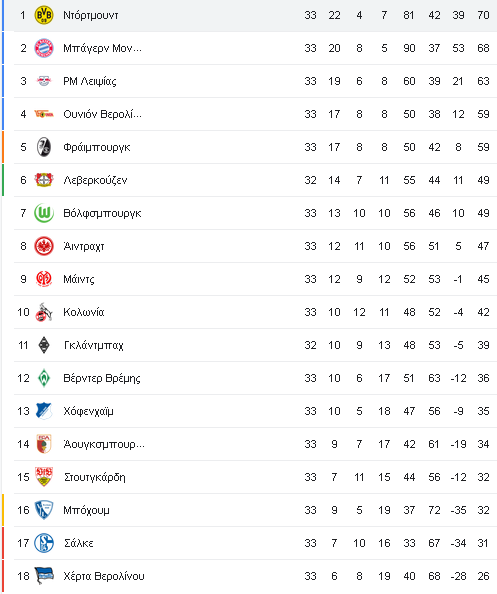Click the Schalke blue S04 crest
Screen dimensions: 497x594
pyautogui.click(x=44, y=543)
